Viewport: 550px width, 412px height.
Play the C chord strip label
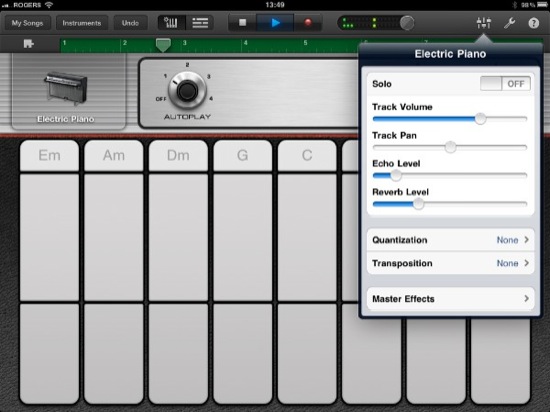307,155
